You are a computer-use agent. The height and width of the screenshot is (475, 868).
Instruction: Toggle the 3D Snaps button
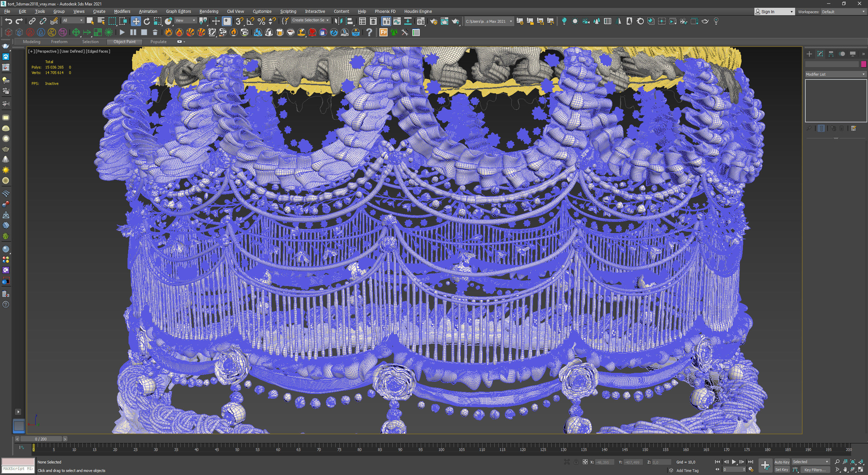pyautogui.click(x=239, y=21)
